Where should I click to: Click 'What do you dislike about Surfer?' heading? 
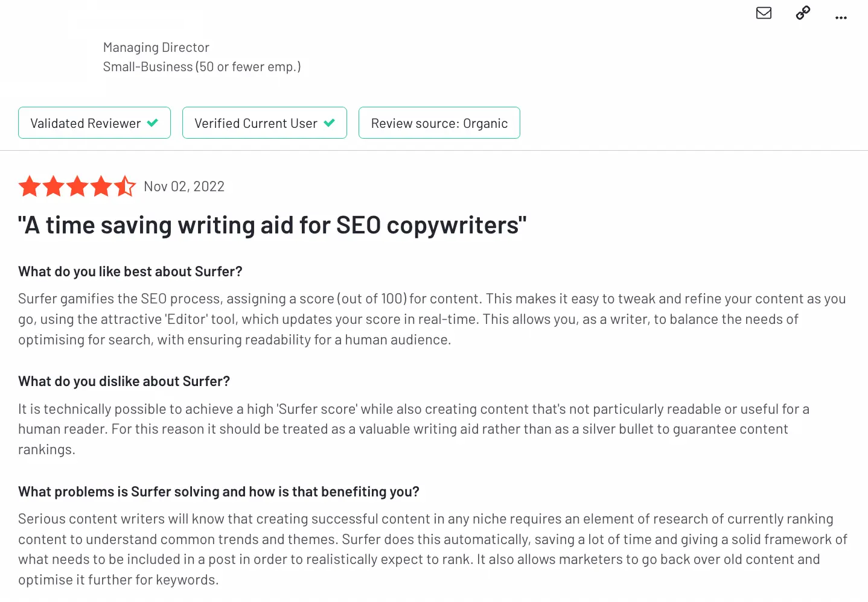[x=124, y=381]
